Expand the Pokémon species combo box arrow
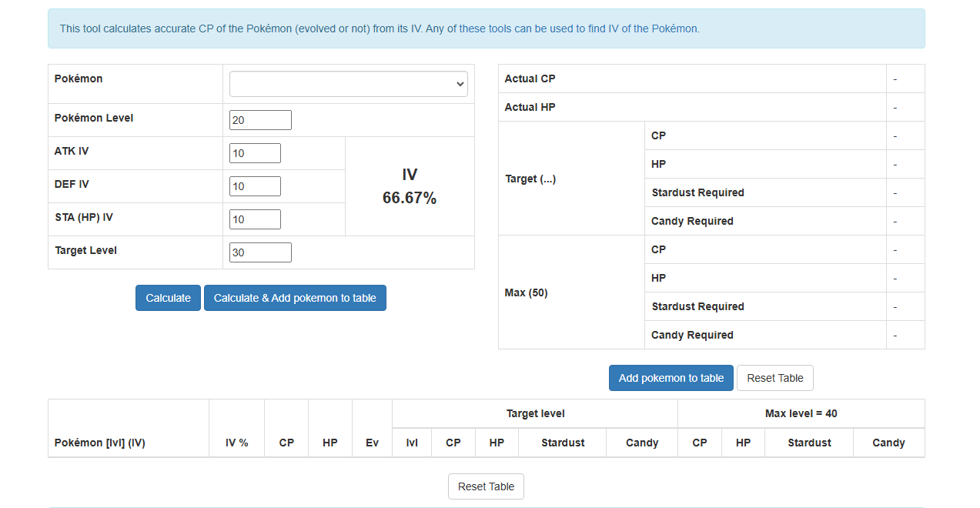 [460, 83]
